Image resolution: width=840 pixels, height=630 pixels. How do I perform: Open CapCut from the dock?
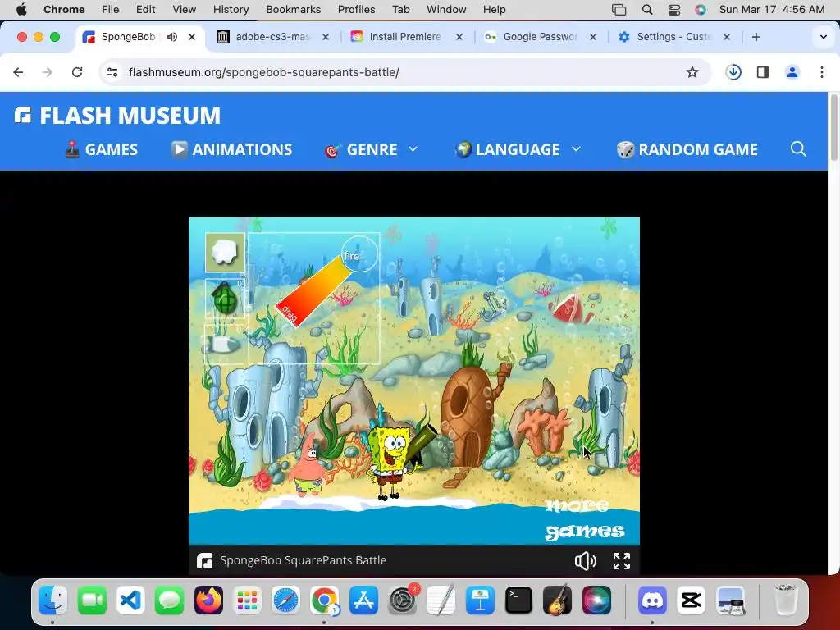coord(691,600)
